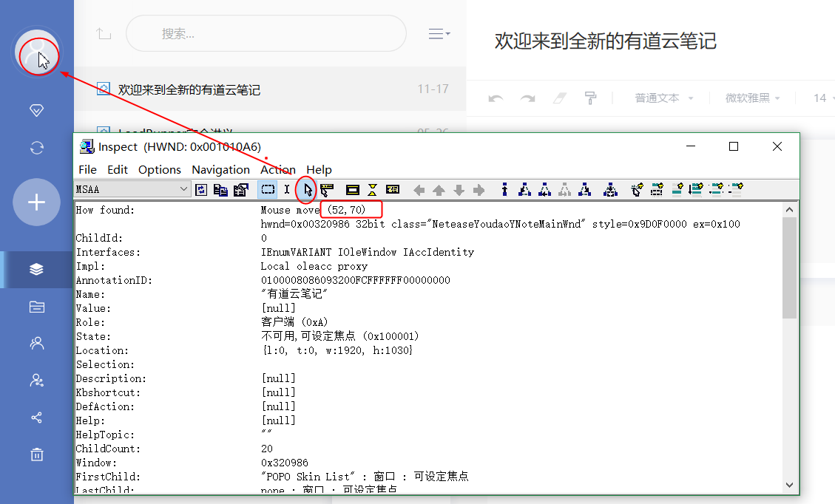Viewport: 835px width, 504px height.
Task: Click the FirstChild value POPO Skin List
Action: pos(365,477)
